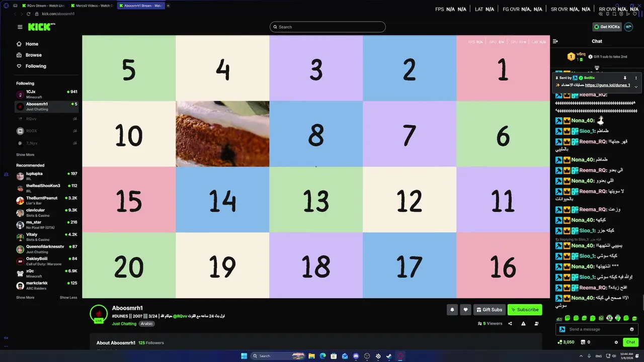Viewport: 644px width, 362px height.
Task: Click the share stream icon
Action: pos(510,324)
